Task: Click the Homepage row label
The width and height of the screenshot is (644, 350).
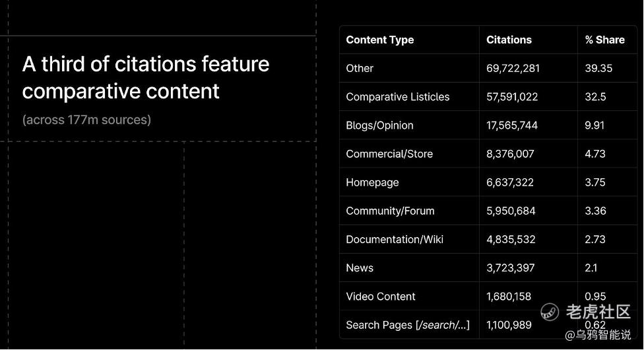Action: (372, 182)
